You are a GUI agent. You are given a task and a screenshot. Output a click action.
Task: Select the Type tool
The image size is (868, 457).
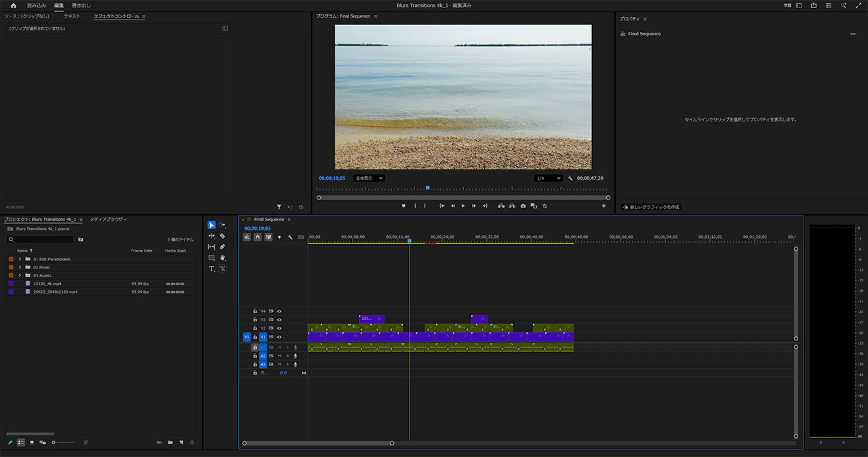(x=212, y=269)
